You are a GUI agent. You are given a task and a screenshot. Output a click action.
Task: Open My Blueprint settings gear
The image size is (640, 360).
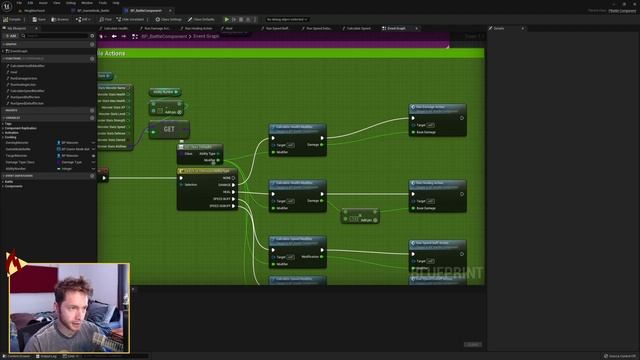coord(92,36)
